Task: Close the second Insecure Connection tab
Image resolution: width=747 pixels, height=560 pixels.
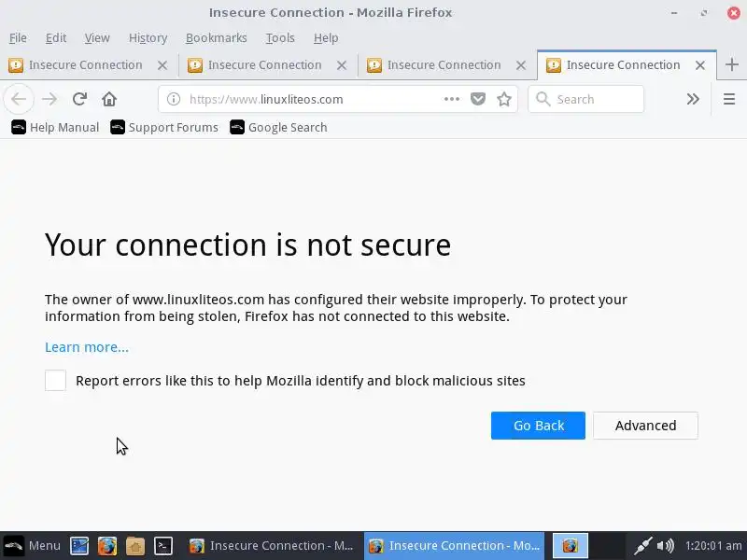Action: [342, 65]
